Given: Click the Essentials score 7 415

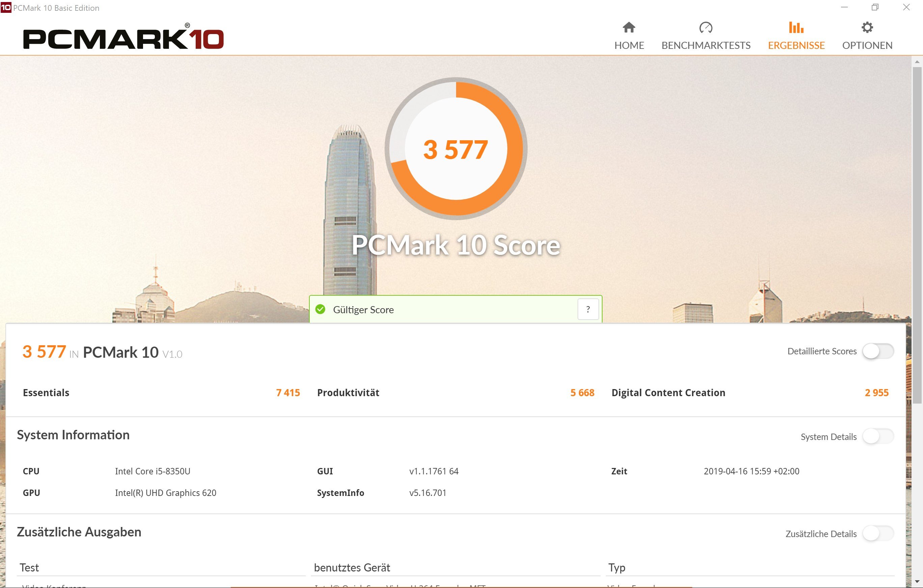Looking at the screenshot, I should 288,393.
